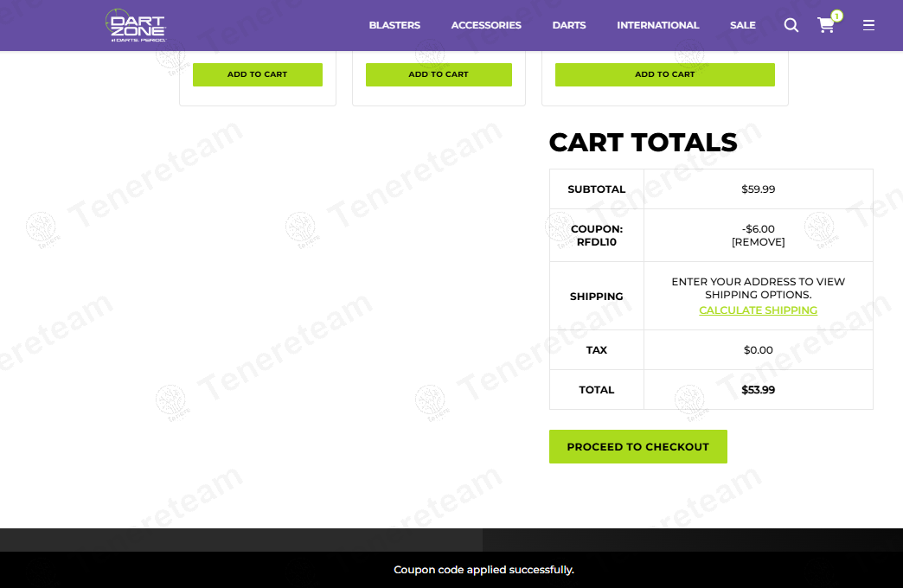The image size is (903, 588).
Task: Click the Cart Totals heading
Action: click(643, 143)
